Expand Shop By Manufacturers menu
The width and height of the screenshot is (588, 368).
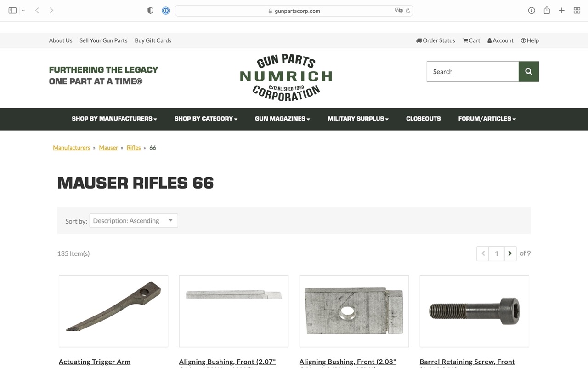pos(114,119)
